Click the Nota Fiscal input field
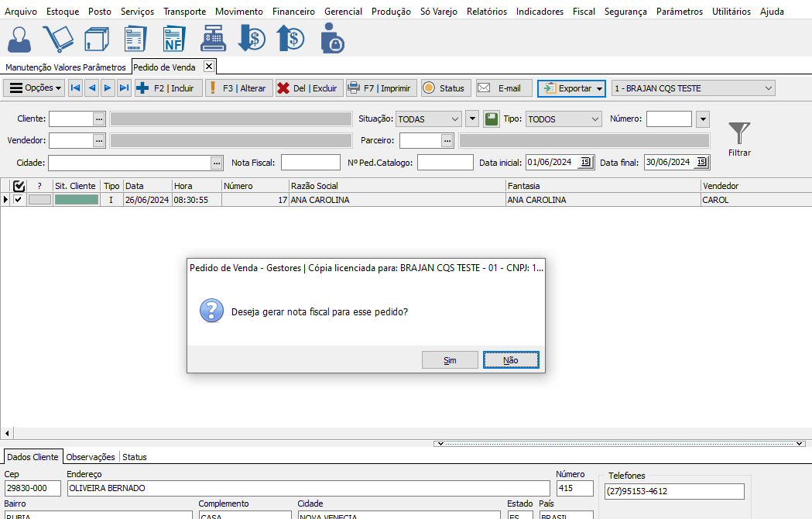 point(310,163)
